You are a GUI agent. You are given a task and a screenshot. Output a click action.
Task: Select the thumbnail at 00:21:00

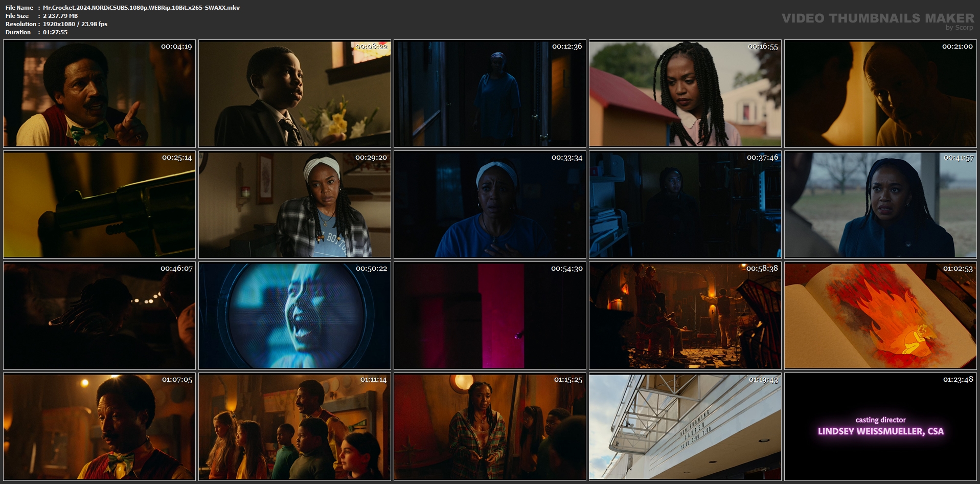880,94
